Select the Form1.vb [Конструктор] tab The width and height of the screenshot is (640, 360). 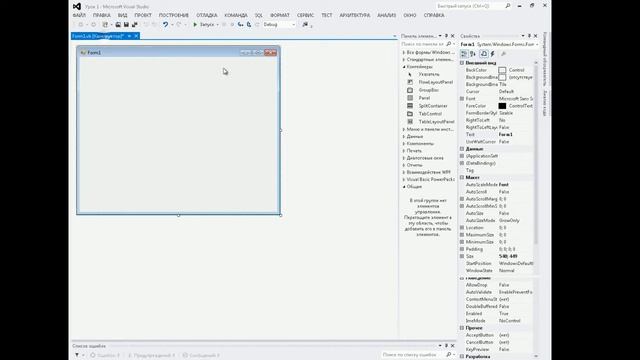click(98, 36)
